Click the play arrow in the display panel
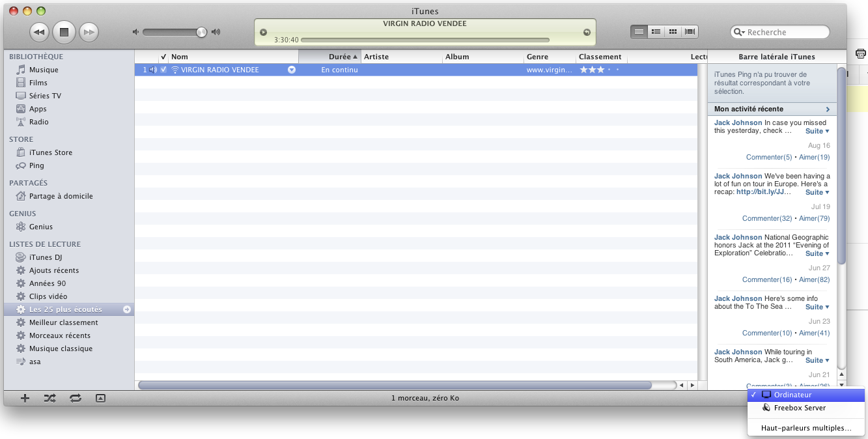Image resolution: width=868 pixels, height=439 pixels. point(263,32)
